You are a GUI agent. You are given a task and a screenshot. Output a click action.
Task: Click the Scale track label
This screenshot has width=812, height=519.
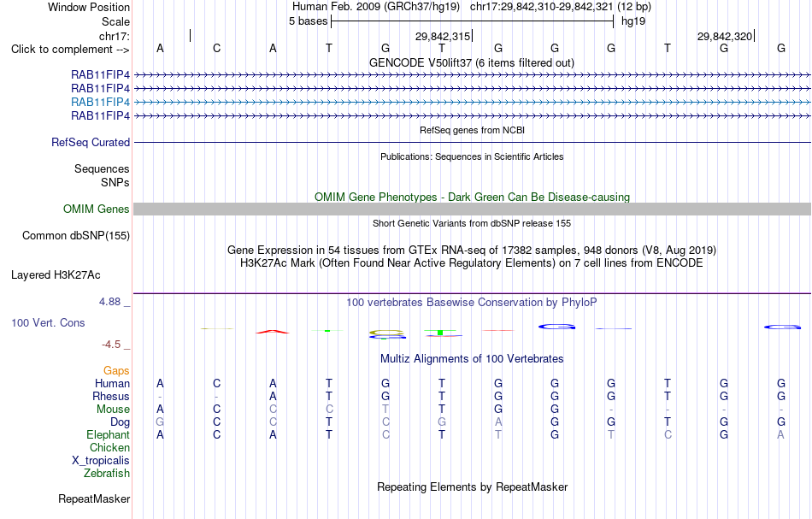click(115, 21)
